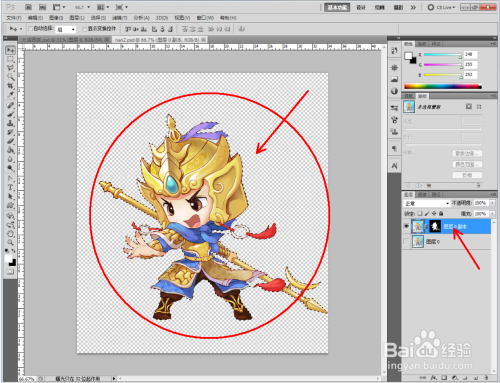Open the arrange documents dropdown
The image size is (500, 383).
tap(103, 7)
